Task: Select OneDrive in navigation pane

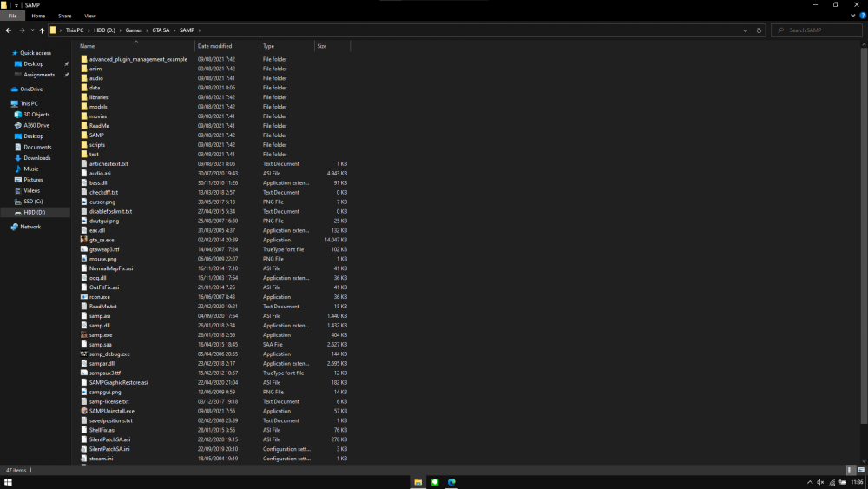Action: 31,89
